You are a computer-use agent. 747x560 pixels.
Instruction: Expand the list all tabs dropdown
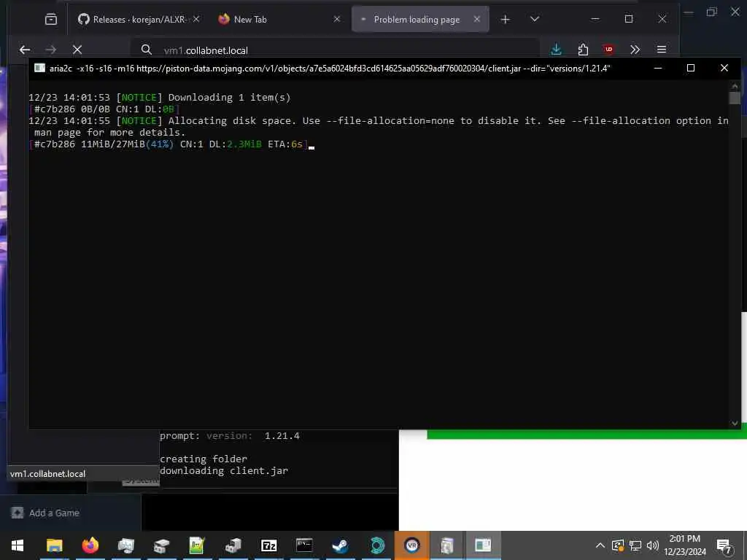point(535,19)
